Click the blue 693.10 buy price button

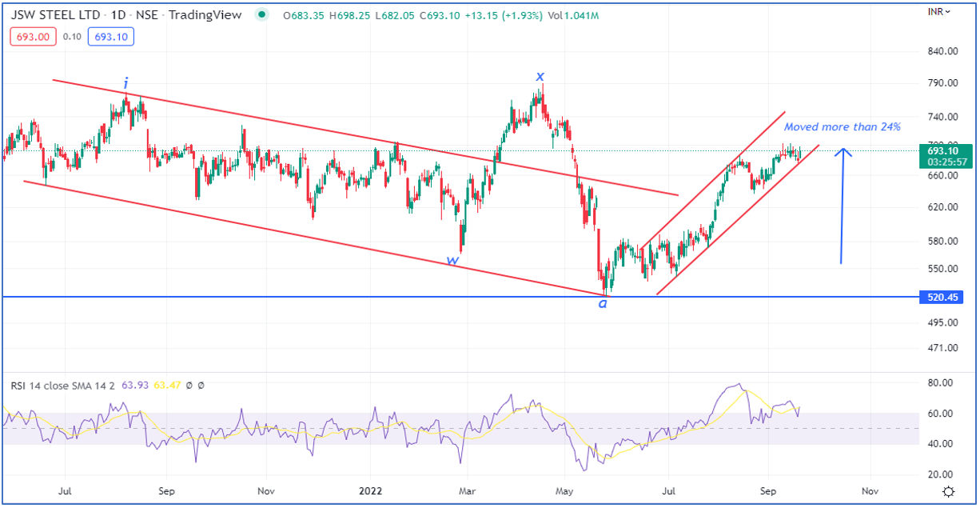(x=113, y=36)
